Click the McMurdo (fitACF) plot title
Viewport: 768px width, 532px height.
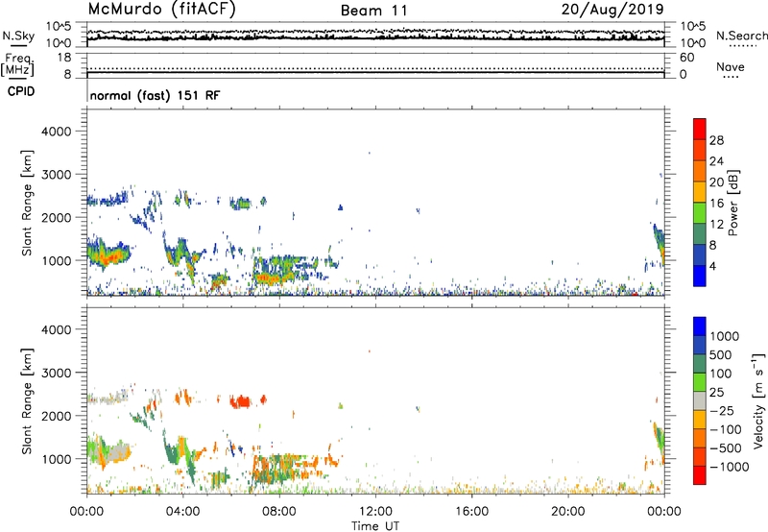tap(161, 10)
